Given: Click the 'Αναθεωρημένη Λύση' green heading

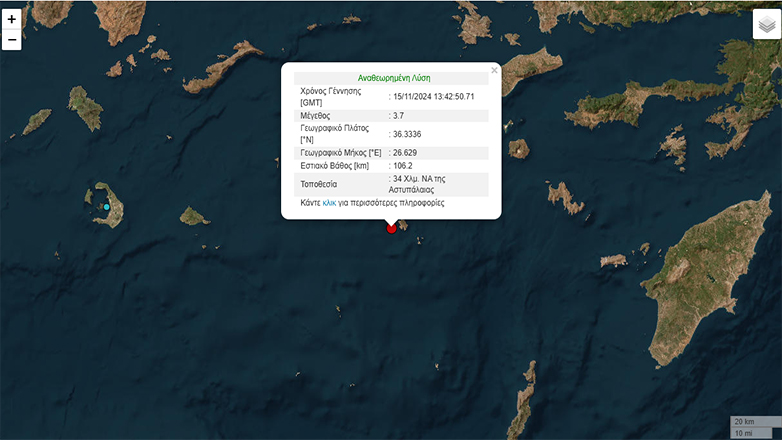Looking at the screenshot, I should (x=394, y=78).
